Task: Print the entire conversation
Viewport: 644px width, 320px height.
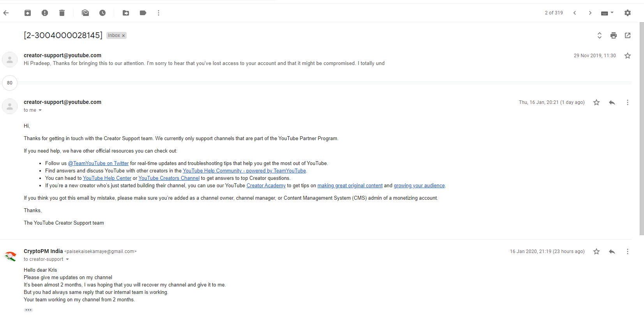Action: pos(614,35)
